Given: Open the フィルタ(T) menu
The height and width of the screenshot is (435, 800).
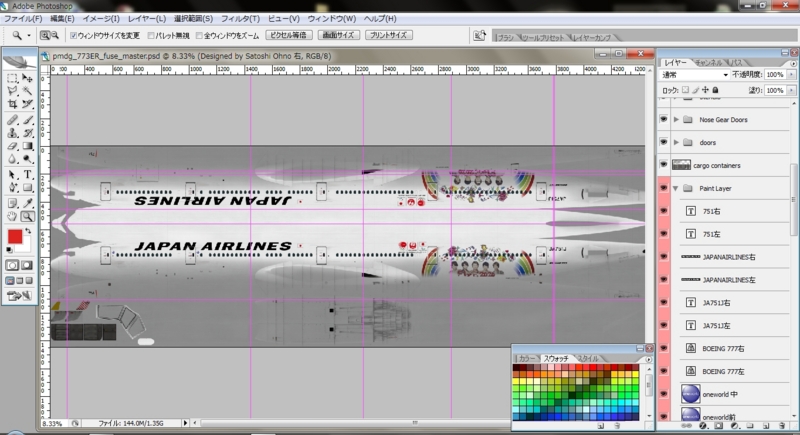Looking at the screenshot, I should pyautogui.click(x=240, y=18).
